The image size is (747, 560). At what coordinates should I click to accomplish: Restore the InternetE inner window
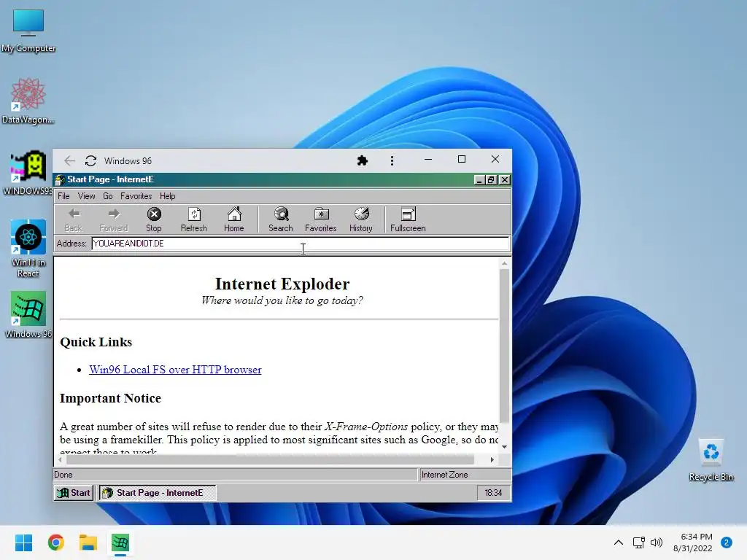click(491, 180)
